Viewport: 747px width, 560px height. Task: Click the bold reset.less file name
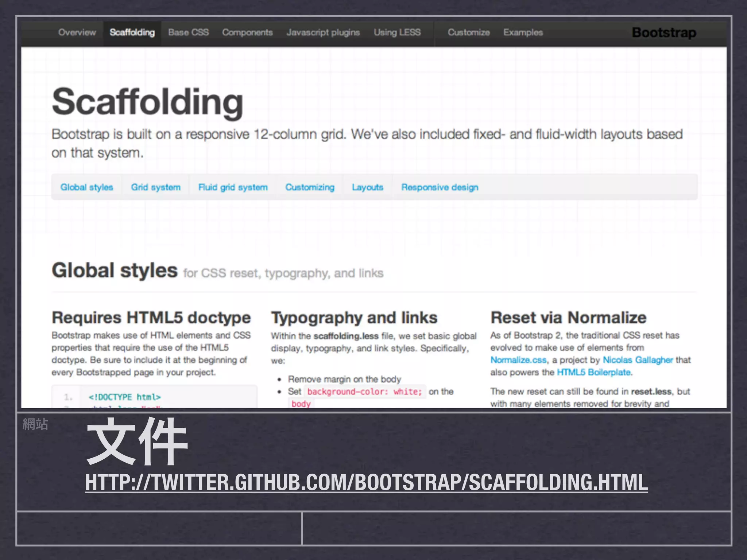[651, 392]
